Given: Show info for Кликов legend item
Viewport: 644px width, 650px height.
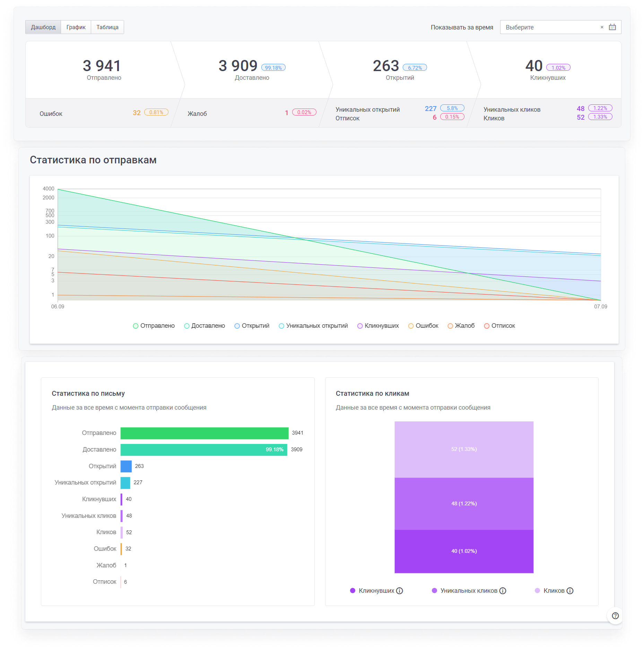Looking at the screenshot, I should click(570, 591).
